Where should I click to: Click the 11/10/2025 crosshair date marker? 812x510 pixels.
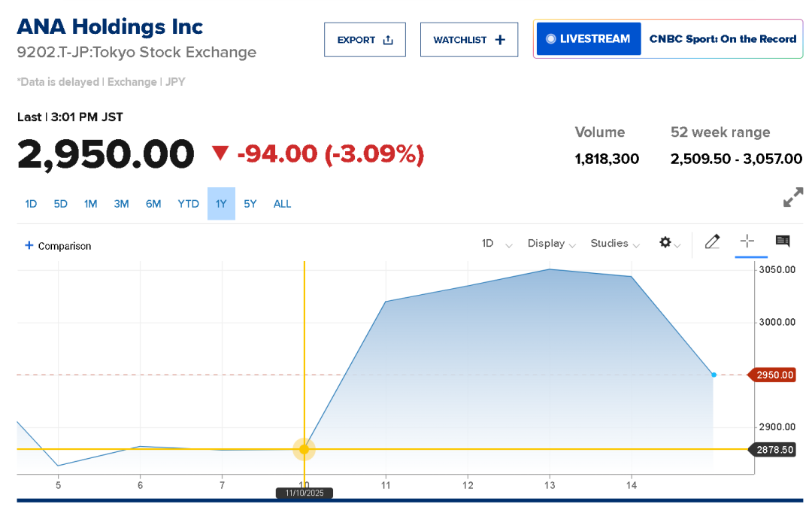coord(304,493)
